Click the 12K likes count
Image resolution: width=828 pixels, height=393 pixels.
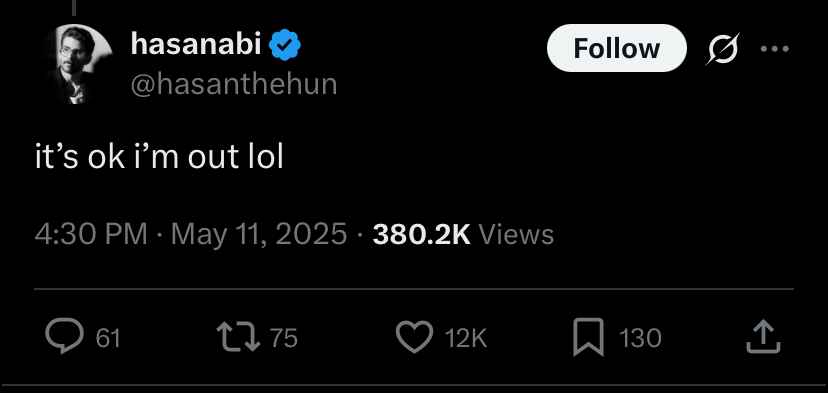[466, 338]
